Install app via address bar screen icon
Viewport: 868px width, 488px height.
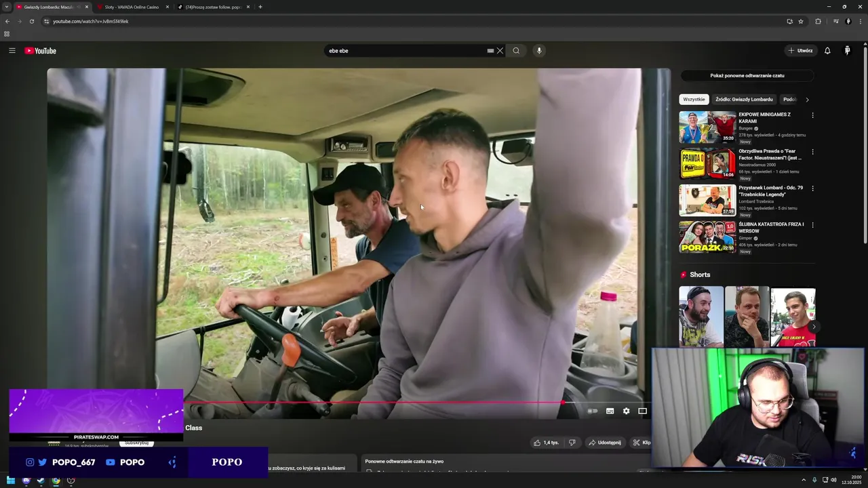(789, 21)
